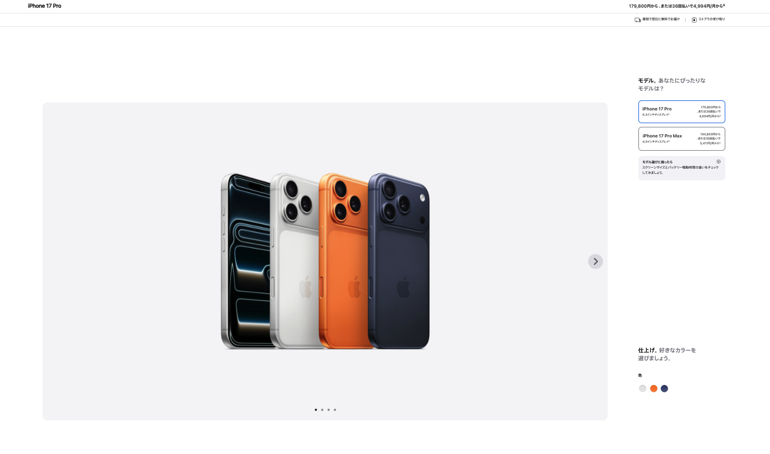This screenshot has width=770, height=454.
Task: Go to the third gallery pagination dot
Action: [x=329, y=409]
